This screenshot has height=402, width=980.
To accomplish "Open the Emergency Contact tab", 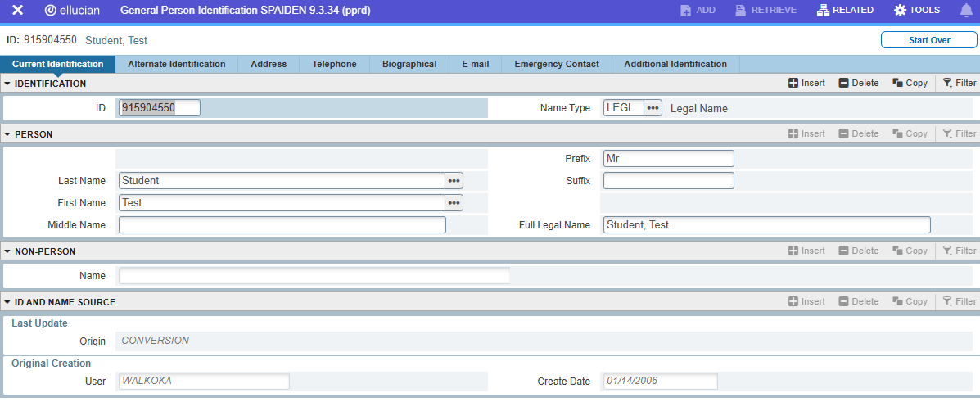I will (557, 64).
